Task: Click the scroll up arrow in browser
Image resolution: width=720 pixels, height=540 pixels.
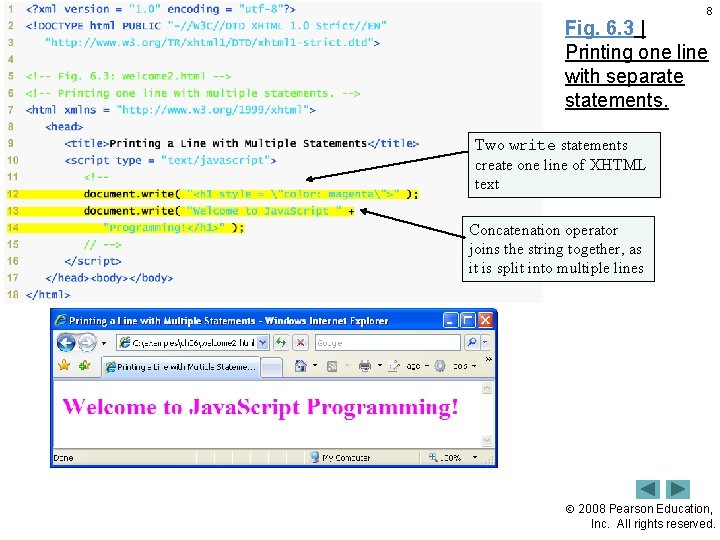Action: [487, 389]
